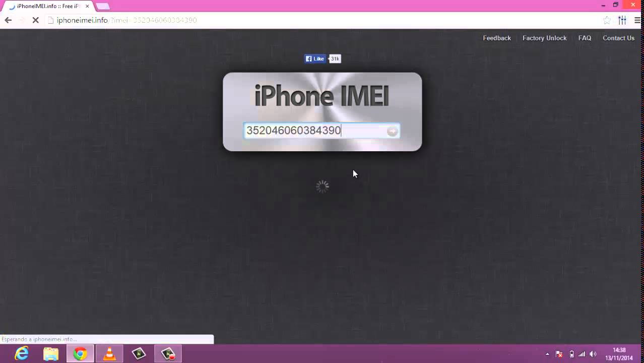
Task: Open the Action Center flag icon
Action: pos(559,354)
